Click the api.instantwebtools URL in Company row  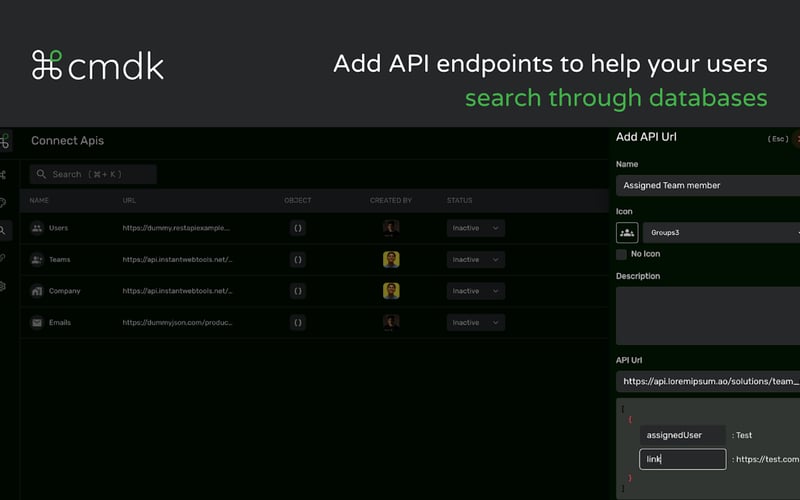(x=177, y=291)
